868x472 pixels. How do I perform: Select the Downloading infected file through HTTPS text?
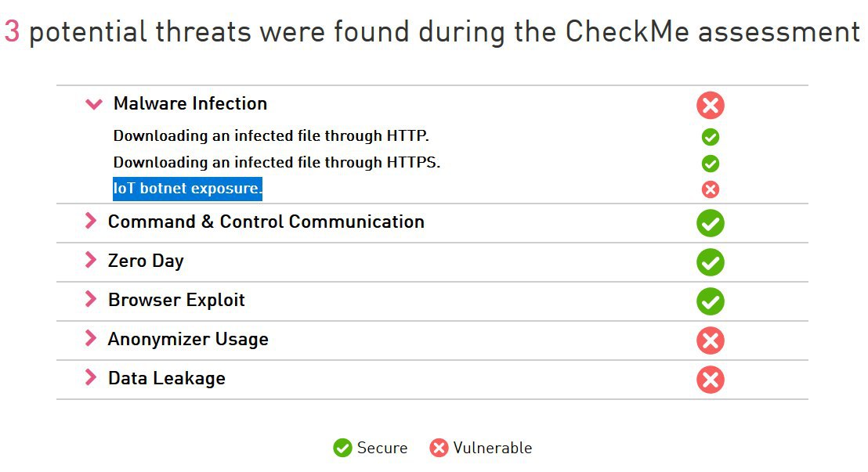(277, 163)
